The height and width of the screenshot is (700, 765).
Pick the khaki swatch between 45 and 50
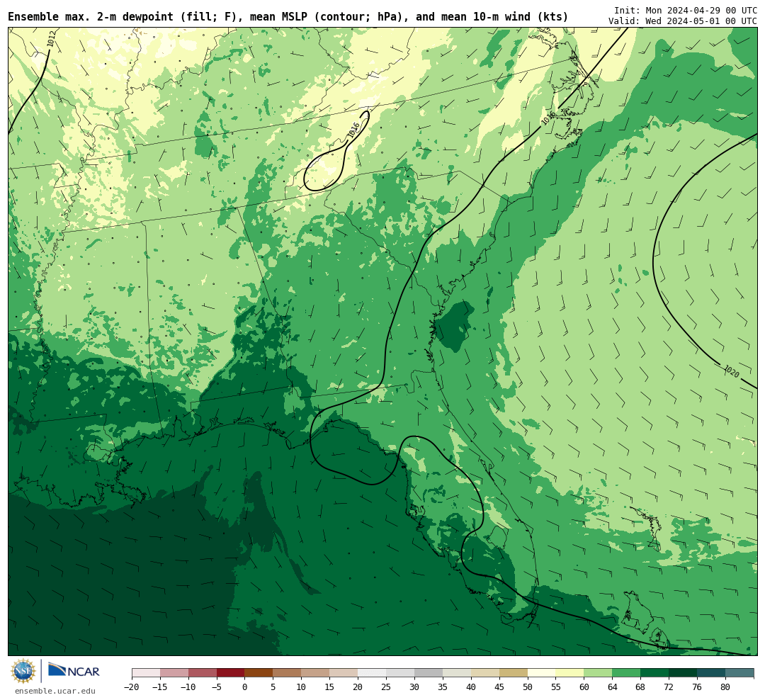[514, 673]
